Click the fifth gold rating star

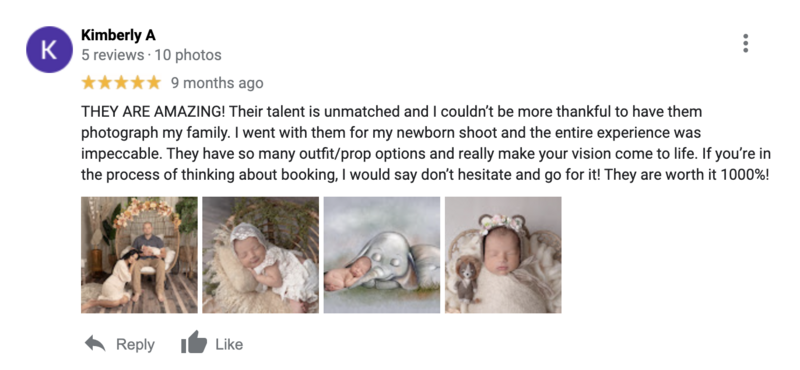point(154,83)
